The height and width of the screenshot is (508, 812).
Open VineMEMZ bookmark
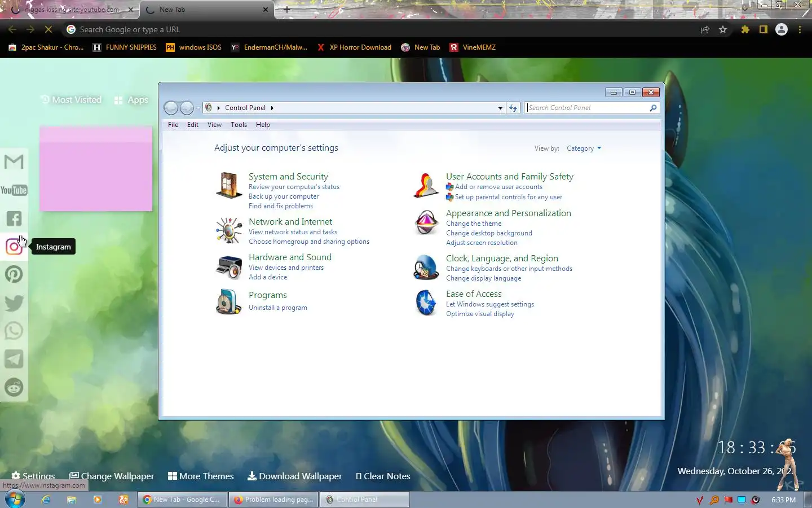pos(473,47)
